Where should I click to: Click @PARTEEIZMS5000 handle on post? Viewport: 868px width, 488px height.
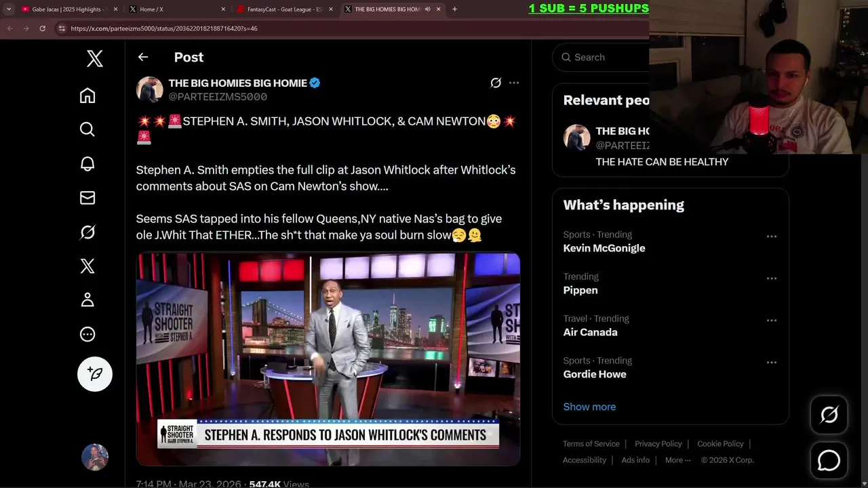click(x=218, y=97)
